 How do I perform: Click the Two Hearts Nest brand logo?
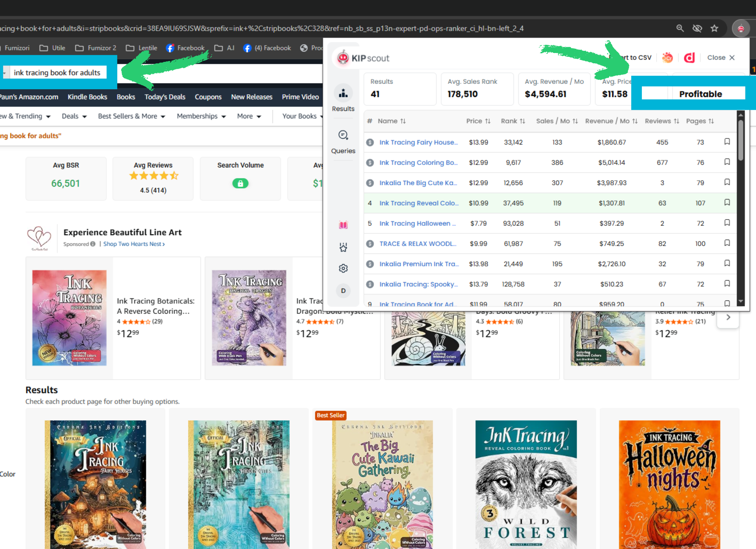[39, 238]
